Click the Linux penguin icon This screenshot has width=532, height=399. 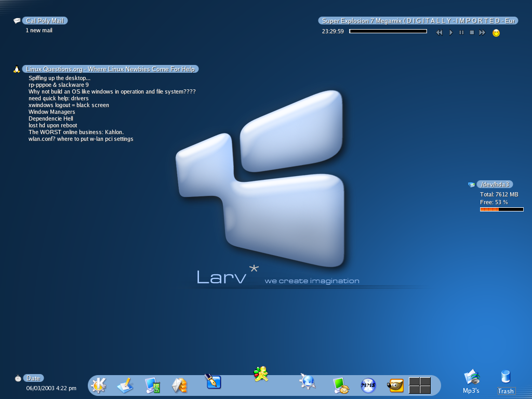(16, 69)
